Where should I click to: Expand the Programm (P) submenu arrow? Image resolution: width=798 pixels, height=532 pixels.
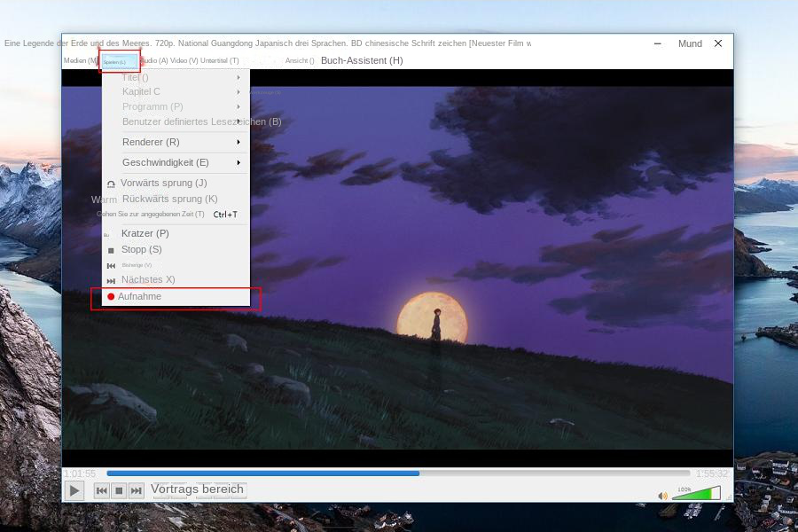pyautogui.click(x=239, y=107)
